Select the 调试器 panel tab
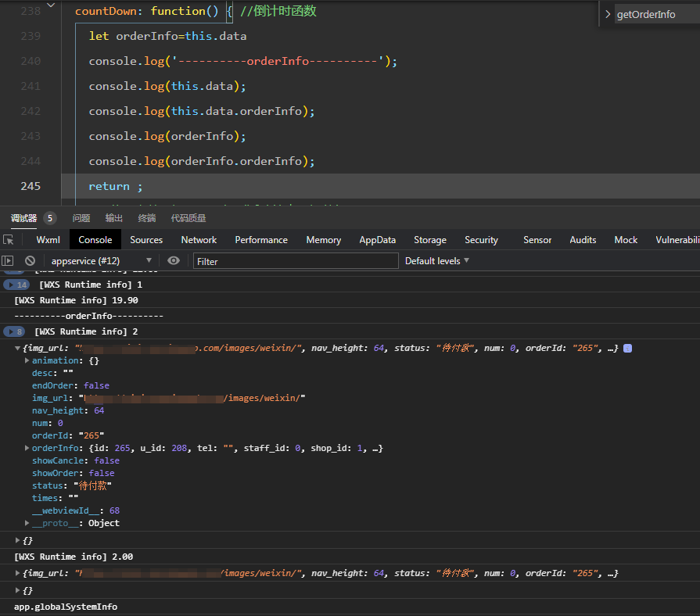 [x=23, y=218]
